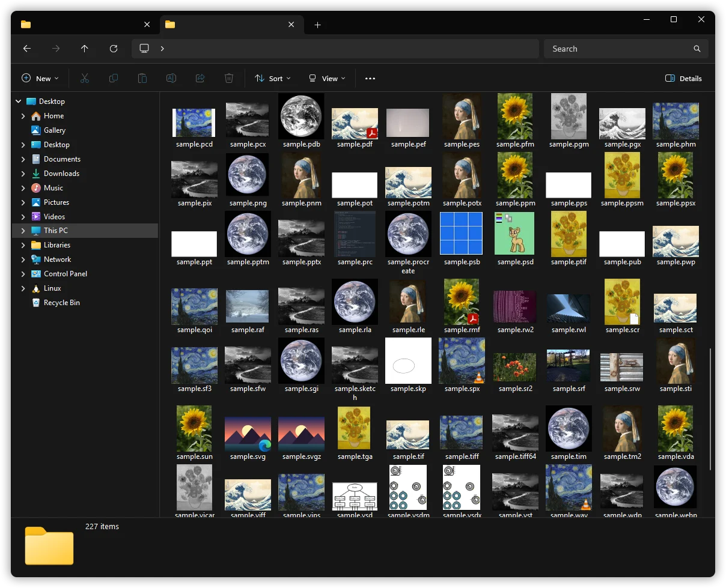Open the Sort dropdown menu
Viewport: 726px width, 588px height.
click(x=273, y=79)
